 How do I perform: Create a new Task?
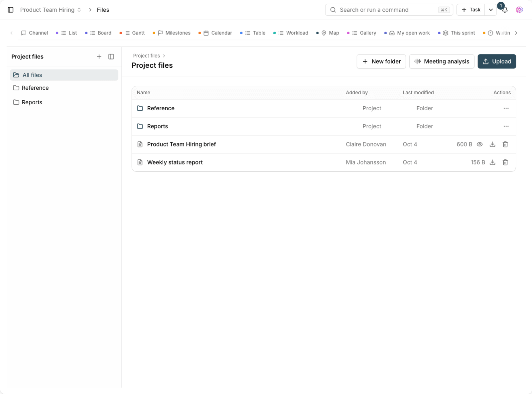coord(471,10)
